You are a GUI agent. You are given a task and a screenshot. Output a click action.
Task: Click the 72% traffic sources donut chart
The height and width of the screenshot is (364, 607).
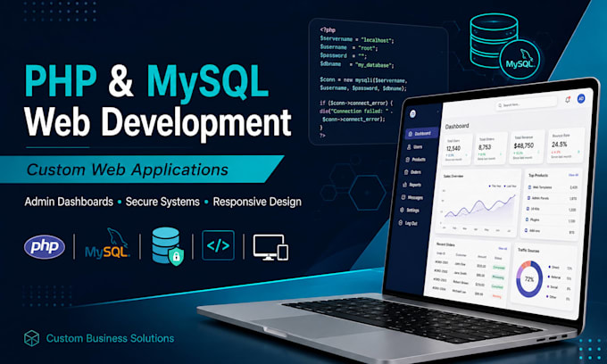(528, 279)
